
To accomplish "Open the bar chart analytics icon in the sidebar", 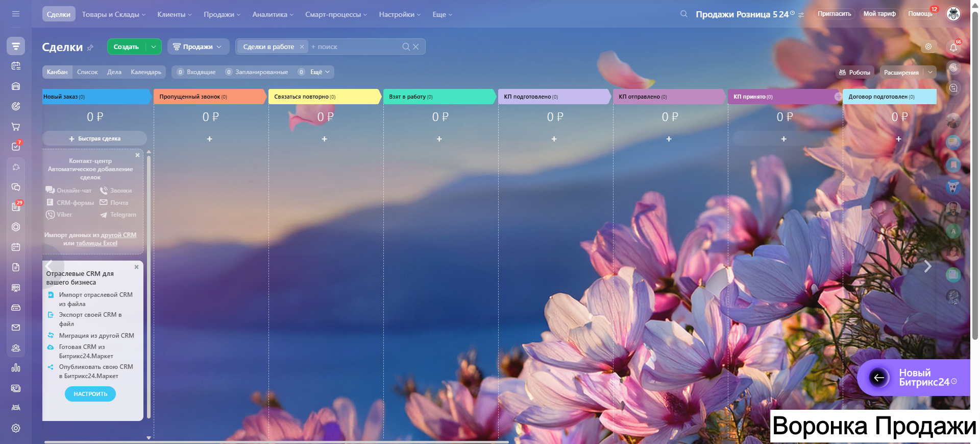I will click(16, 368).
